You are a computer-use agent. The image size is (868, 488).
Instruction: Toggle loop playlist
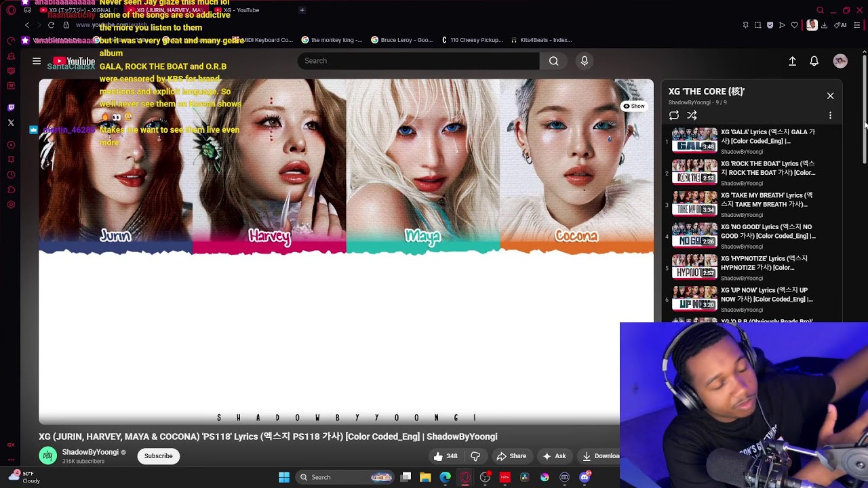point(674,115)
